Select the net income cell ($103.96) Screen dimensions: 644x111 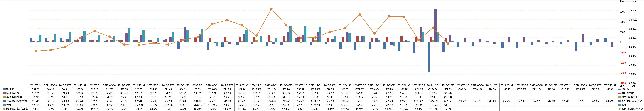click(419, 89)
